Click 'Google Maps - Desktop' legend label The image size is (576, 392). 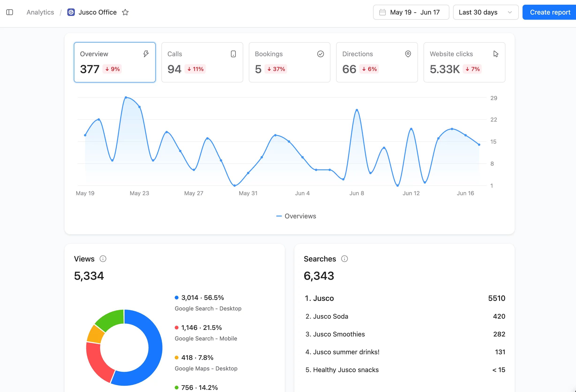pos(206,369)
